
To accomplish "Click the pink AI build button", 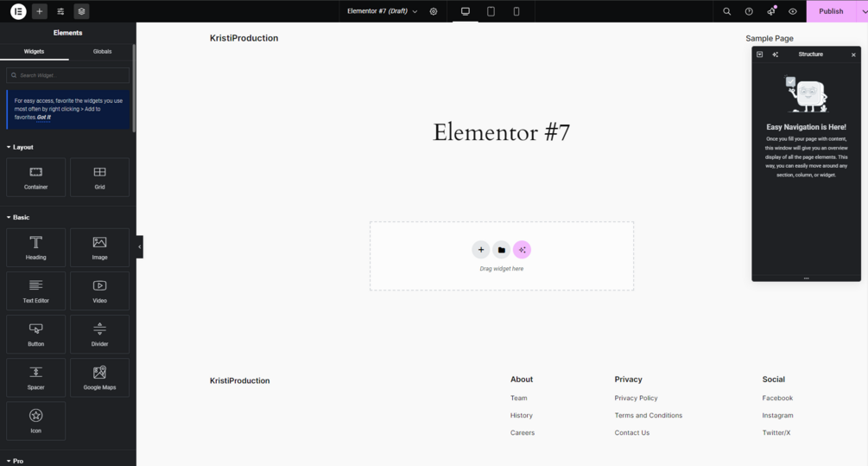I will (522, 250).
